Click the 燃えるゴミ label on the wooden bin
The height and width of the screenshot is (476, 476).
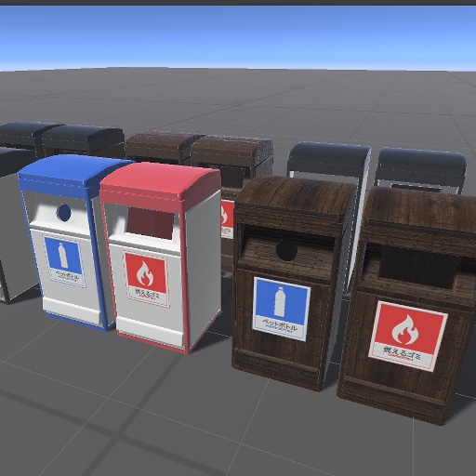402,353
